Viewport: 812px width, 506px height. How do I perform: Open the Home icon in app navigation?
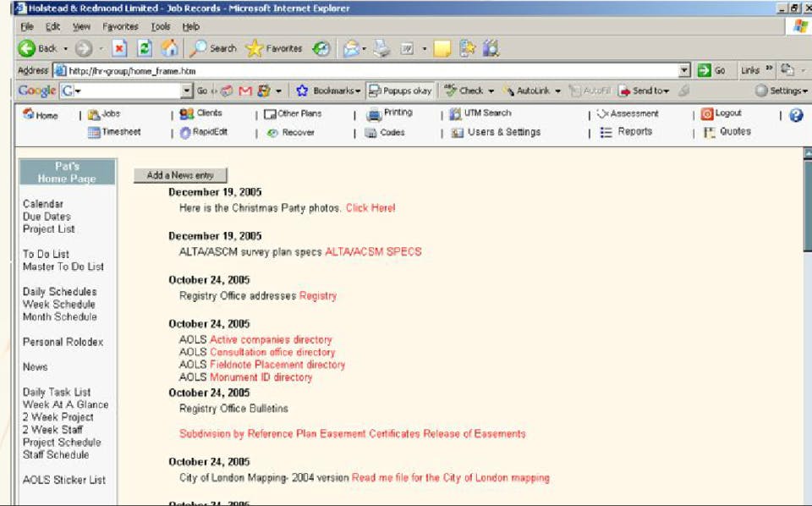click(29, 113)
